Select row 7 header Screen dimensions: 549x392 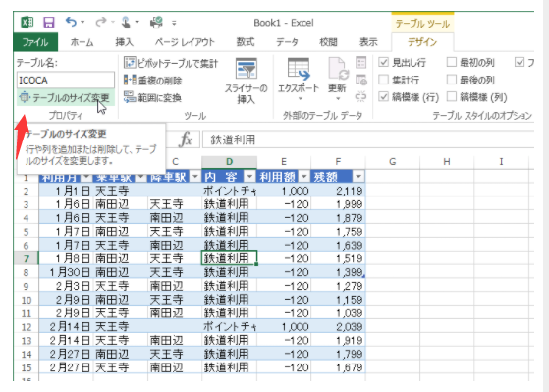pyautogui.click(x=26, y=259)
